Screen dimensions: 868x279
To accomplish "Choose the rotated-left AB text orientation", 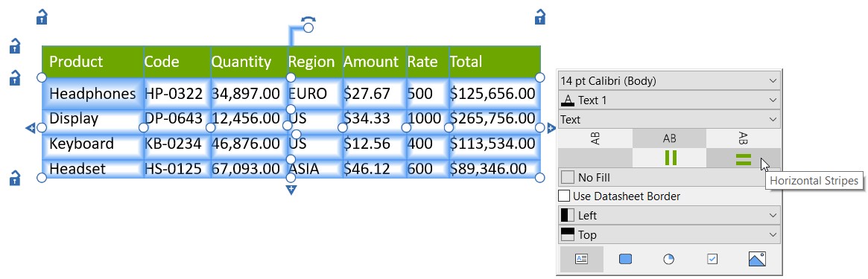I will 595,138.
